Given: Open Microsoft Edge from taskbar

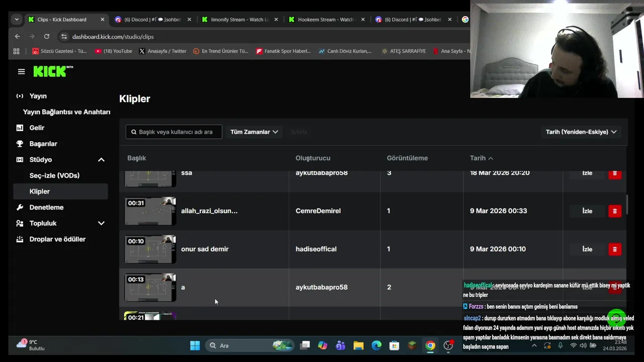Looking at the screenshot, I should pyautogui.click(x=376, y=345).
